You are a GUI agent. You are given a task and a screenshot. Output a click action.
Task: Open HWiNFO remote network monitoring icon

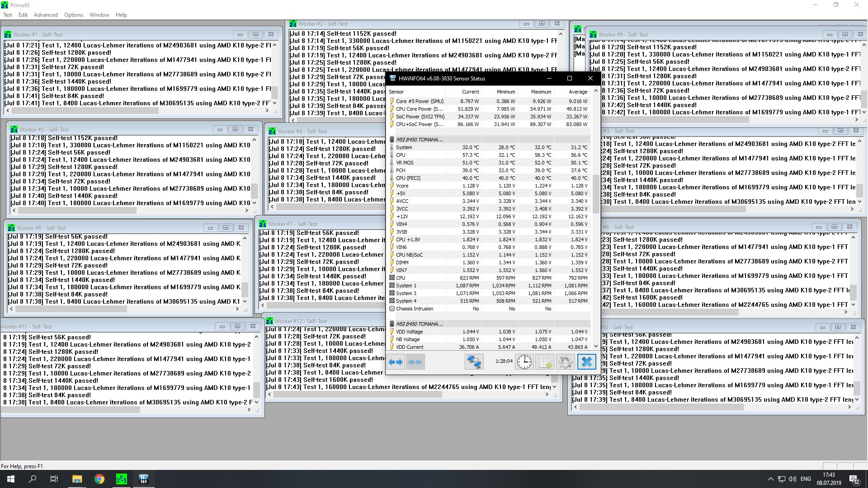pos(474,362)
